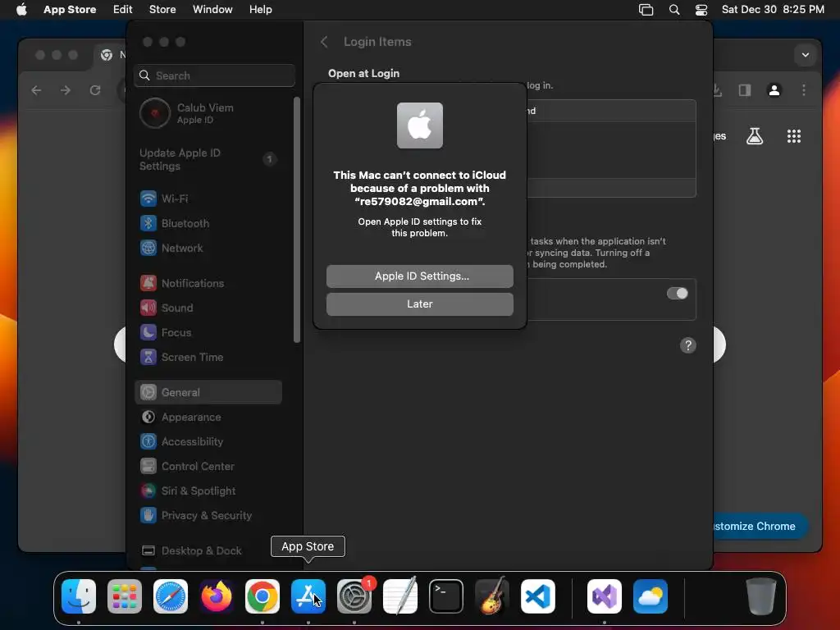The image size is (840, 630).
Task: Click the settings sidebar scrollbar
Action: [x=297, y=220]
